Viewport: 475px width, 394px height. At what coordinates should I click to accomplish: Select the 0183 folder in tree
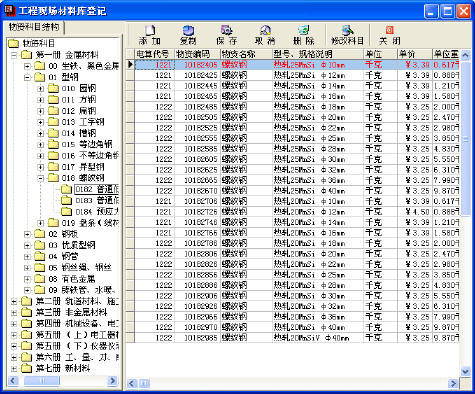[90, 201]
